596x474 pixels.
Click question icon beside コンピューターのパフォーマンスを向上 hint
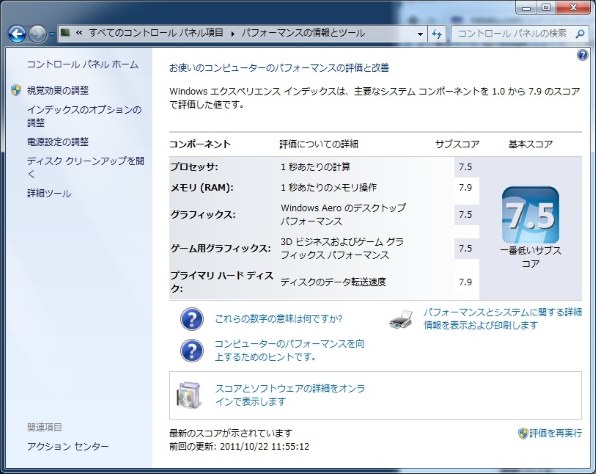pos(192,350)
